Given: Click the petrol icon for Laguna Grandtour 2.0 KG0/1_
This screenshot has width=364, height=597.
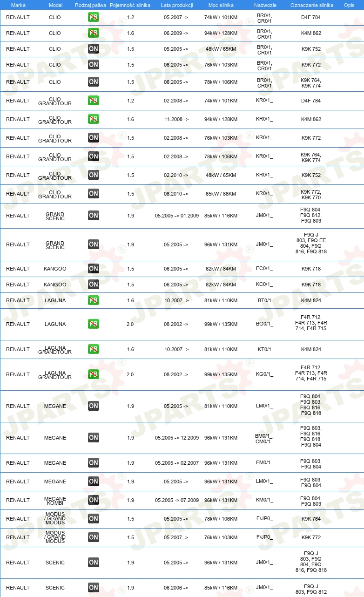Looking at the screenshot, I should 93,374.
